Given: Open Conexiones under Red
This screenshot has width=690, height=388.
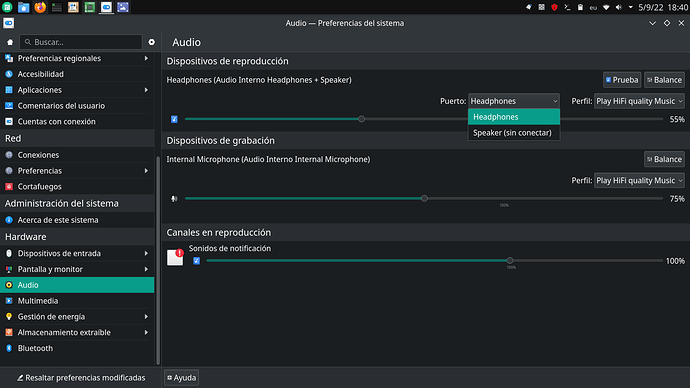Looking at the screenshot, I should tap(77, 155).
